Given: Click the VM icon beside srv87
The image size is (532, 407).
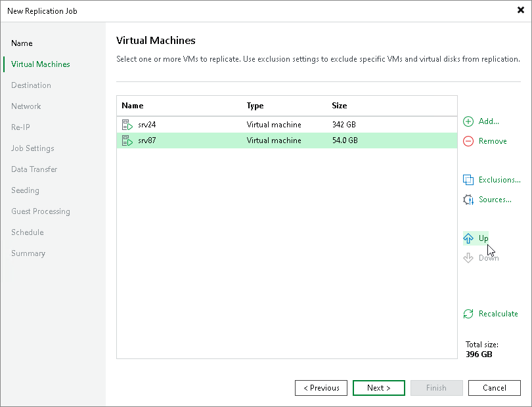Looking at the screenshot, I should [x=127, y=140].
